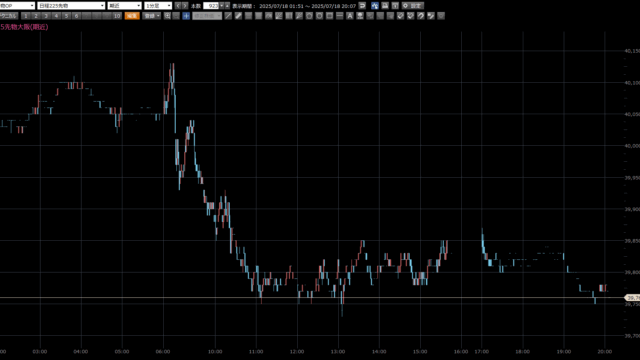
Task: Click the 39,850 price axis label
Action: coord(632,241)
